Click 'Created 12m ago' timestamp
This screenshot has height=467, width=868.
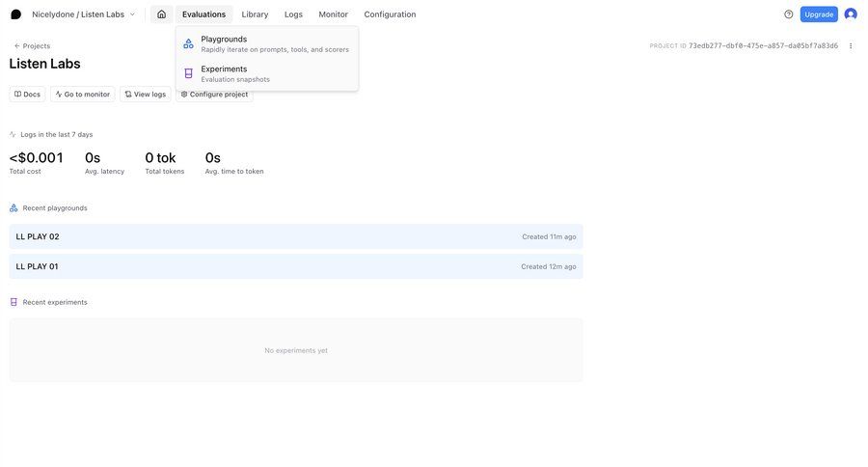tap(548, 266)
